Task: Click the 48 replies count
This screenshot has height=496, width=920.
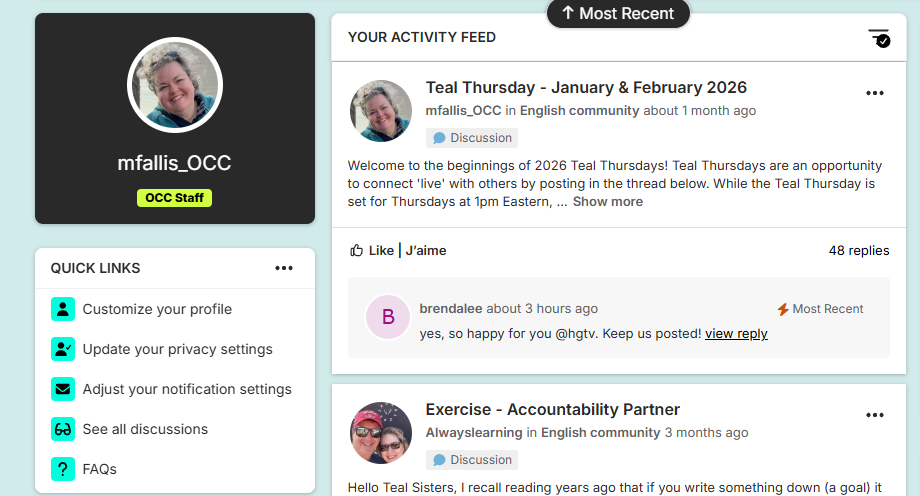Action: tap(859, 250)
